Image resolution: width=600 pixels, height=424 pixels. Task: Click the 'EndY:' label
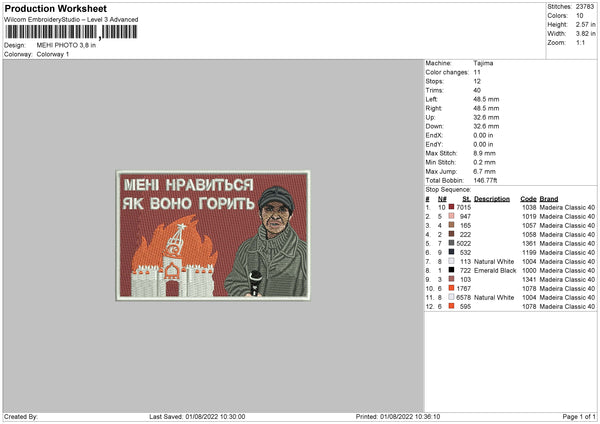434,144
